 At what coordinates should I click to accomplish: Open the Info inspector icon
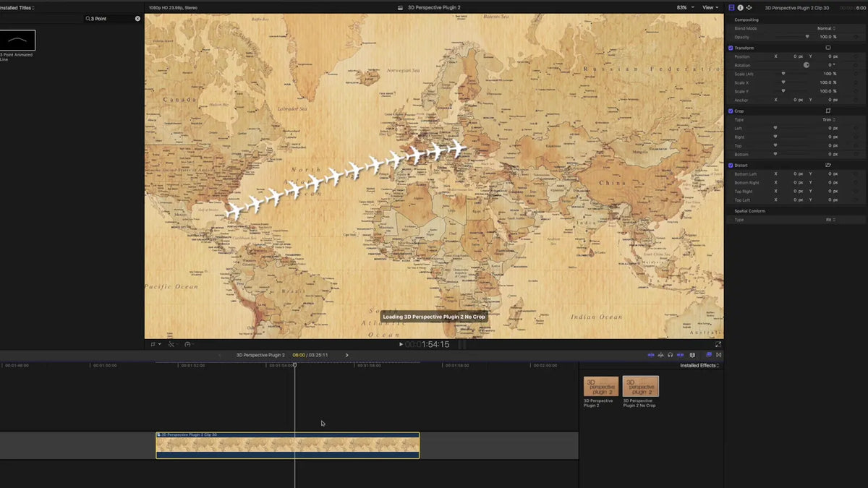(740, 7)
